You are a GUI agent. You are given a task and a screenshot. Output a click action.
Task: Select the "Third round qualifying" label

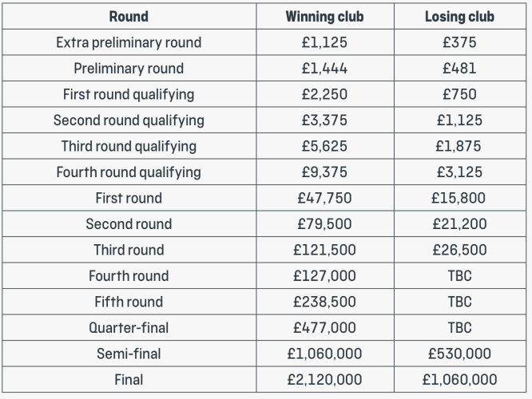[129, 146]
